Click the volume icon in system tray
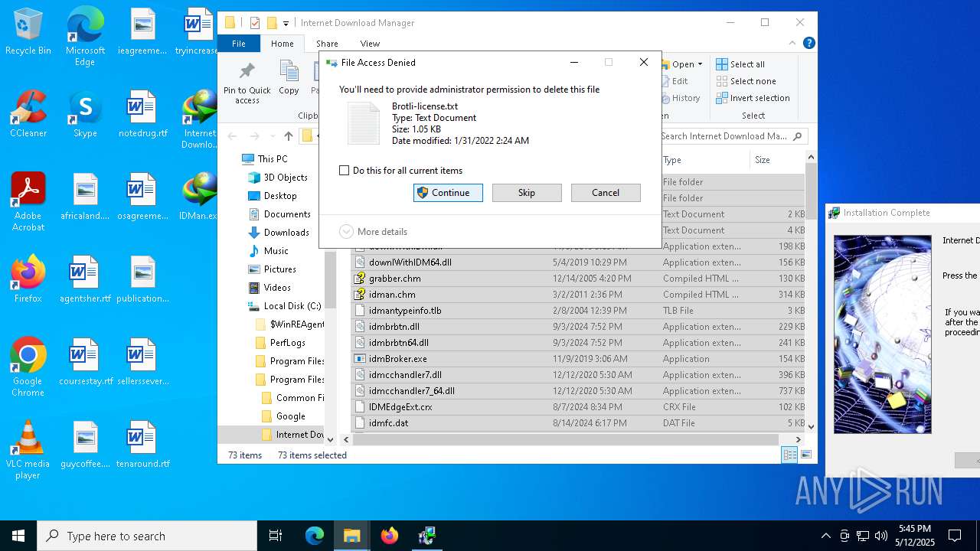This screenshot has width=980, height=551. pyautogui.click(x=881, y=536)
